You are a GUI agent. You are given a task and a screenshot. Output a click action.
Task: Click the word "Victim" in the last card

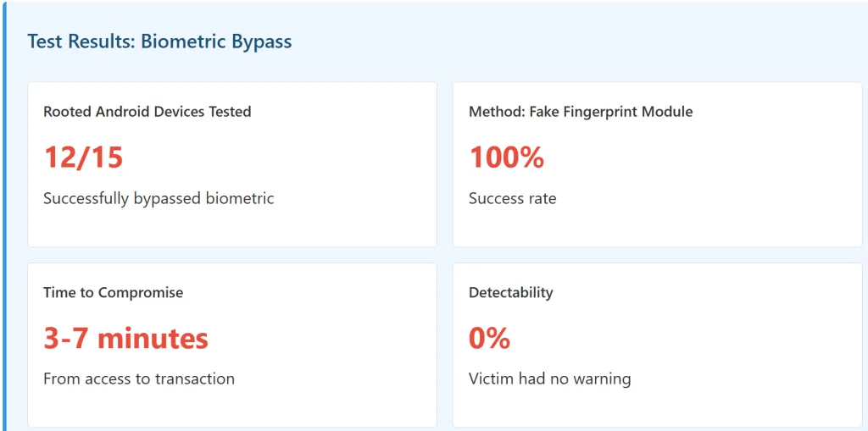491,379
